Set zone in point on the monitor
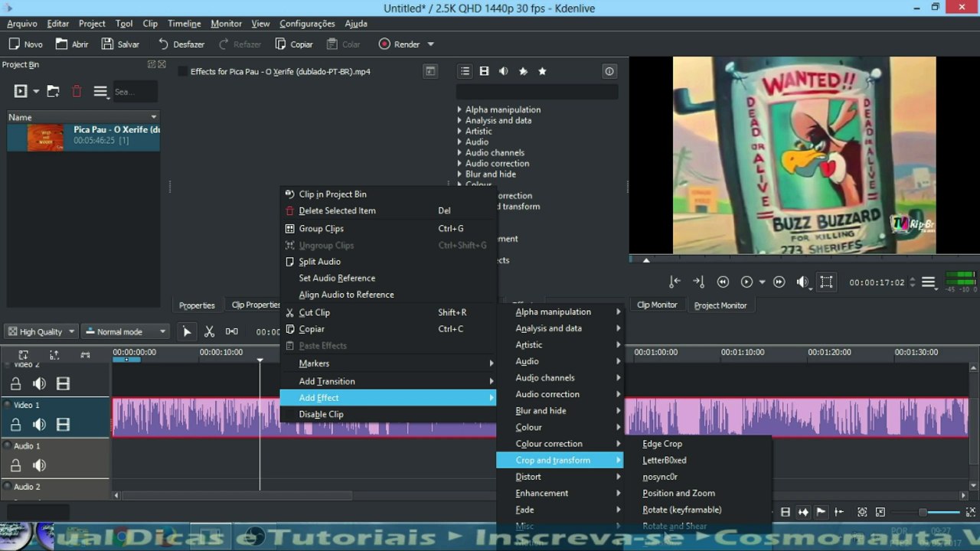The width and height of the screenshot is (980, 551). point(675,282)
